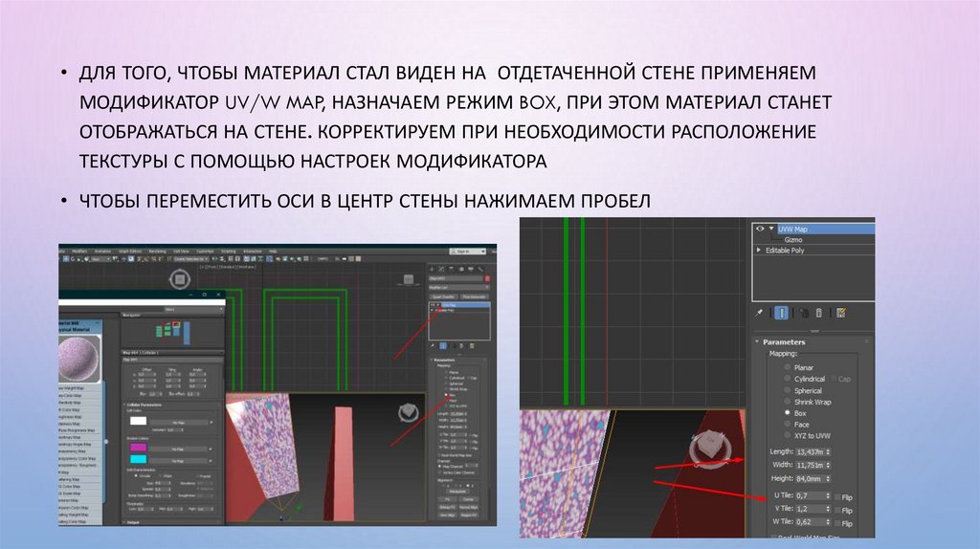The image size is (980, 549).
Task: Open Motion tab icon in left command panel
Action: click(x=461, y=269)
